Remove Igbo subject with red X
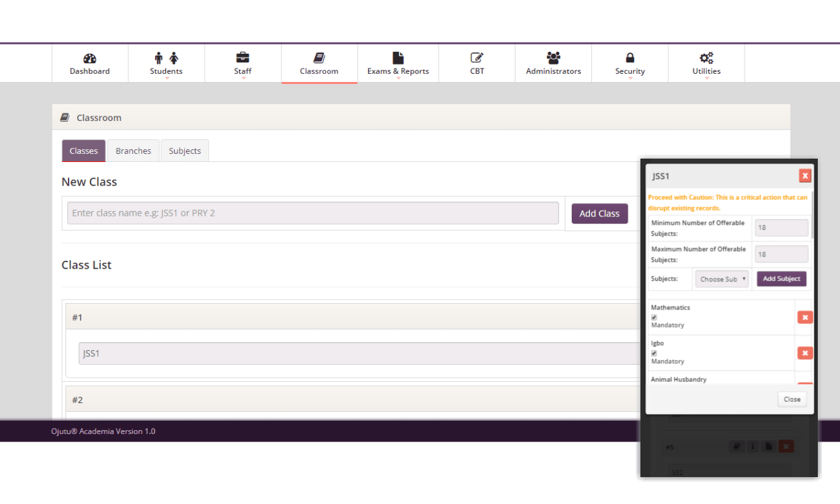 tap(805, 353)
